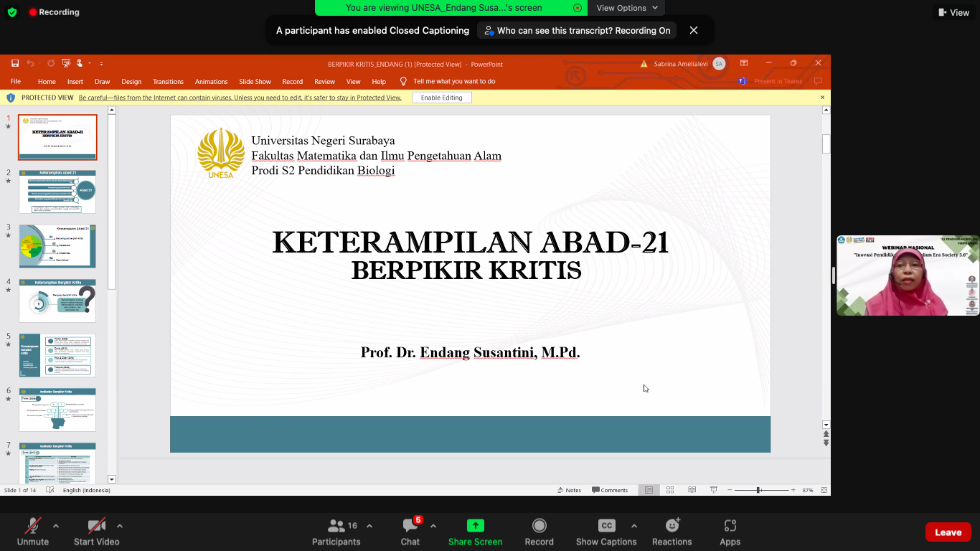Open the Slide Show ribbon tab
980x551 pixels.
coord(255,82)
